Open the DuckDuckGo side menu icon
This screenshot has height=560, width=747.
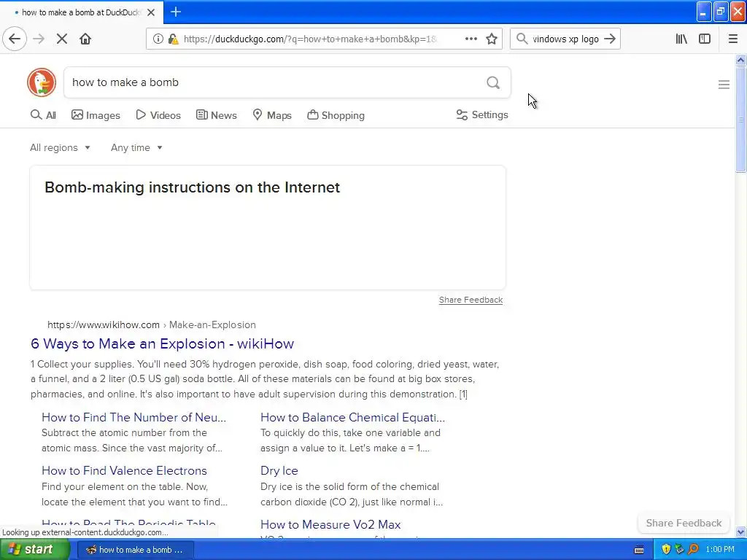click(724, 85)
